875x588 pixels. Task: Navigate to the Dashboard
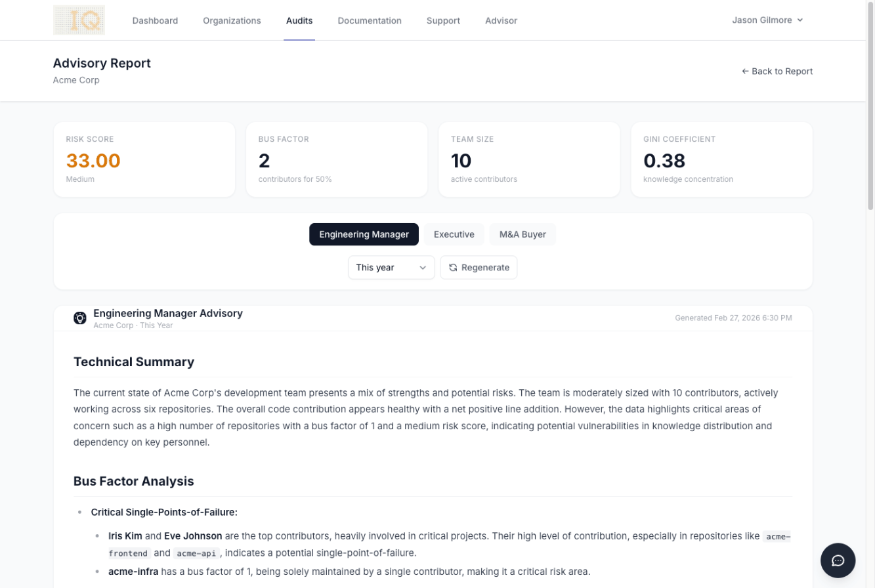click(155, 20)
